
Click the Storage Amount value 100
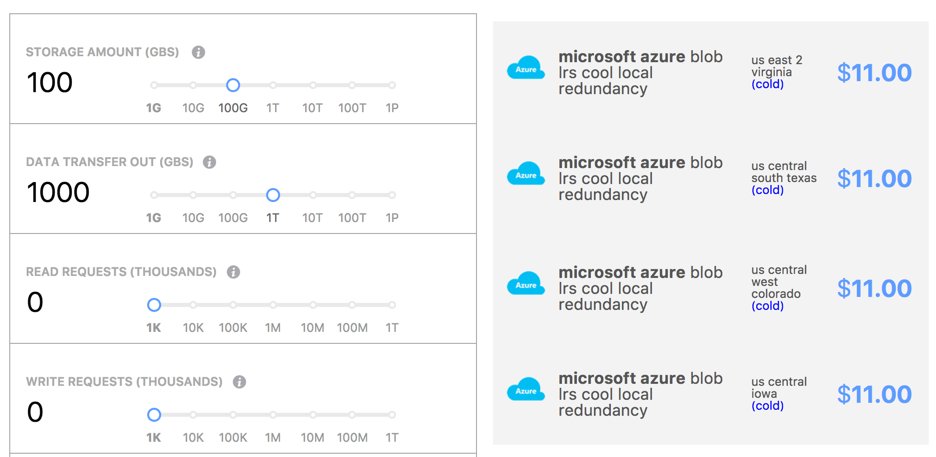tap(50, 82)
